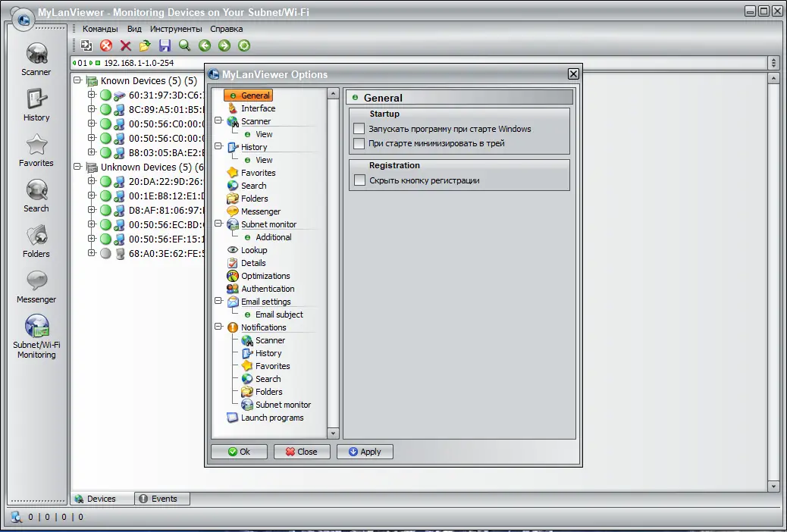Click main device list scrollbar down arrow
Screen dimensions: 787x532
point(773,486)
